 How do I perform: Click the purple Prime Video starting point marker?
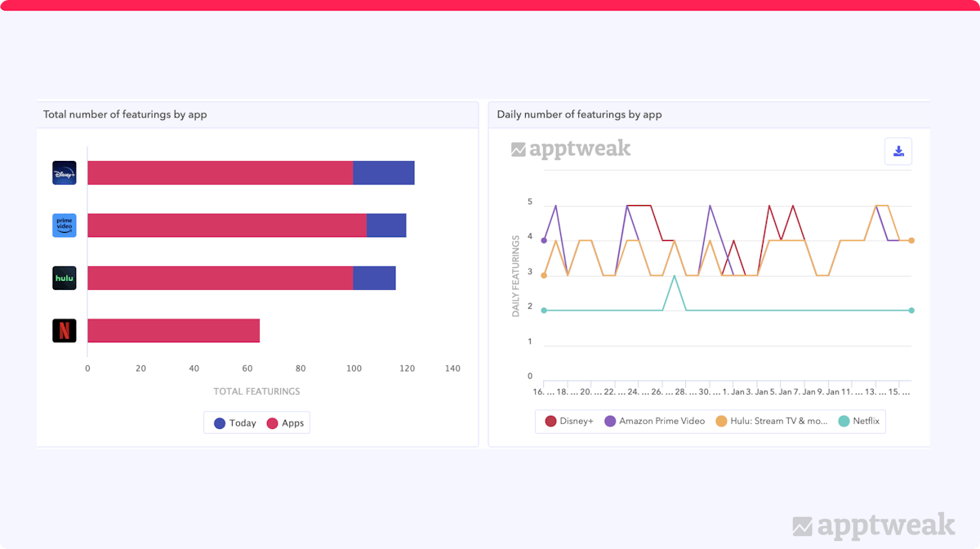pyautogui.click(x=544, y=240)
